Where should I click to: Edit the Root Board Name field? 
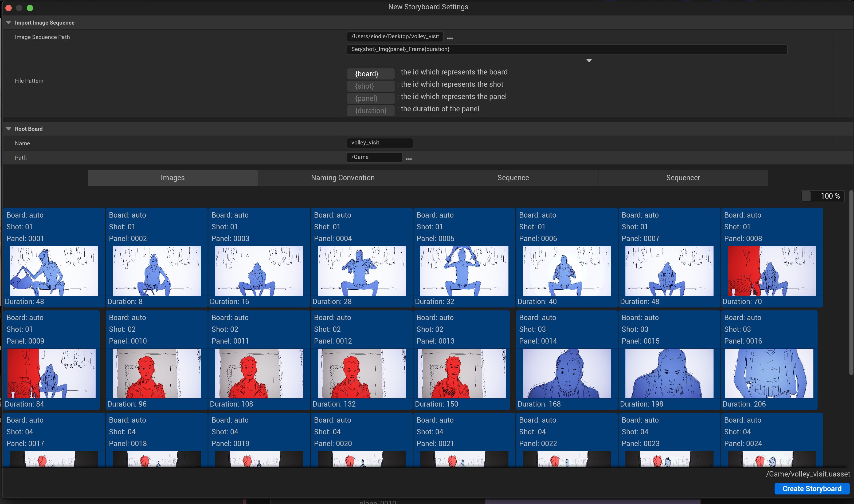pos(380,142)
